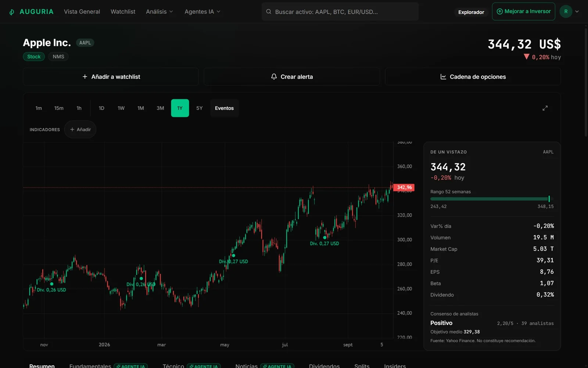
Task: Click Mejorar a Inversor button
Action: [x=523, y=11]
